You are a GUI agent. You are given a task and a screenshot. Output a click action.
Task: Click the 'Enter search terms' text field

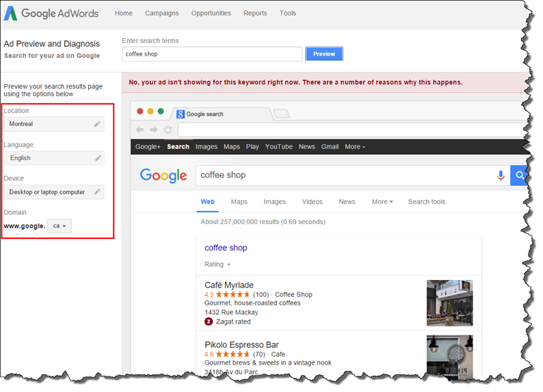click(212, 54)
